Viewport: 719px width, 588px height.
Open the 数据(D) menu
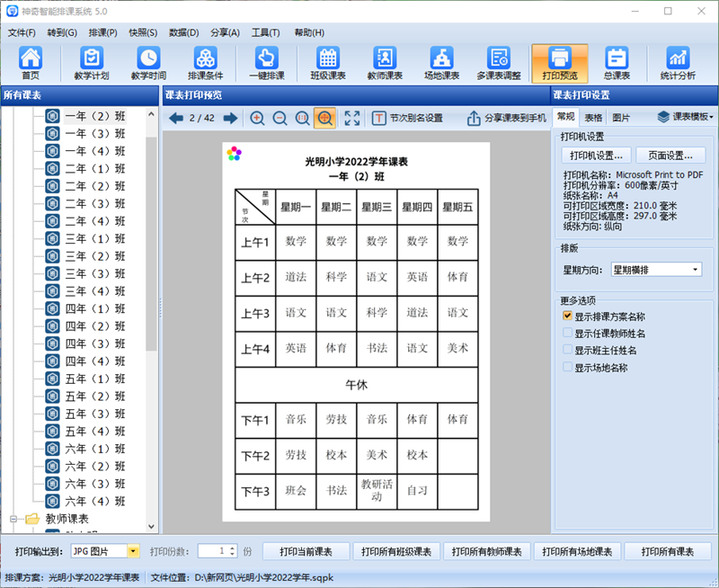pos(184,32)
